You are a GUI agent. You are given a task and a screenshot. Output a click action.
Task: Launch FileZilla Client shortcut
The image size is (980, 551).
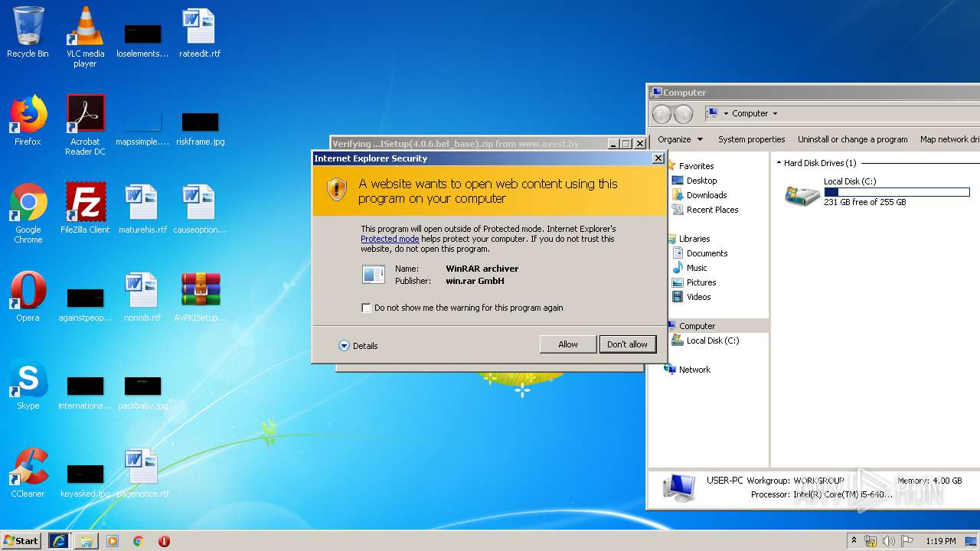pyautogui.click(x=85, y=208)
